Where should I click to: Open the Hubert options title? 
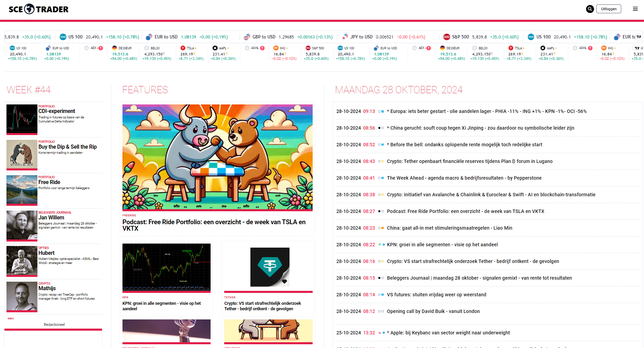[x=46, y=253]
